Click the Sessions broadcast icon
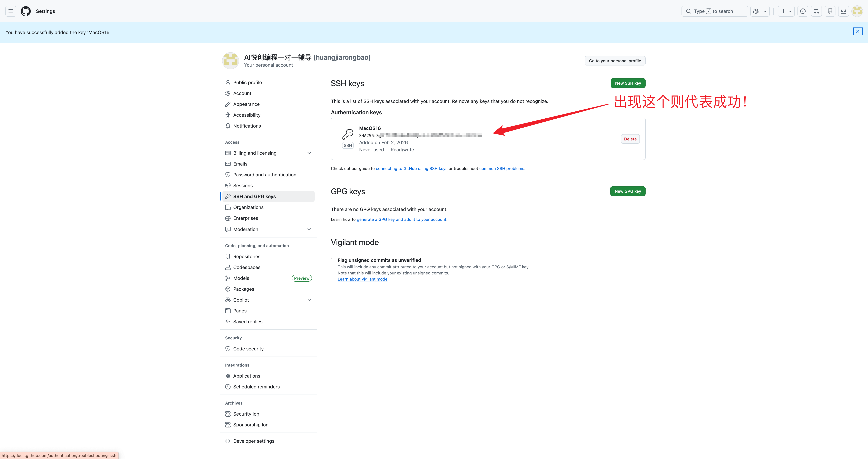This screenshot has height=459, width=868. tap(228, 186)
